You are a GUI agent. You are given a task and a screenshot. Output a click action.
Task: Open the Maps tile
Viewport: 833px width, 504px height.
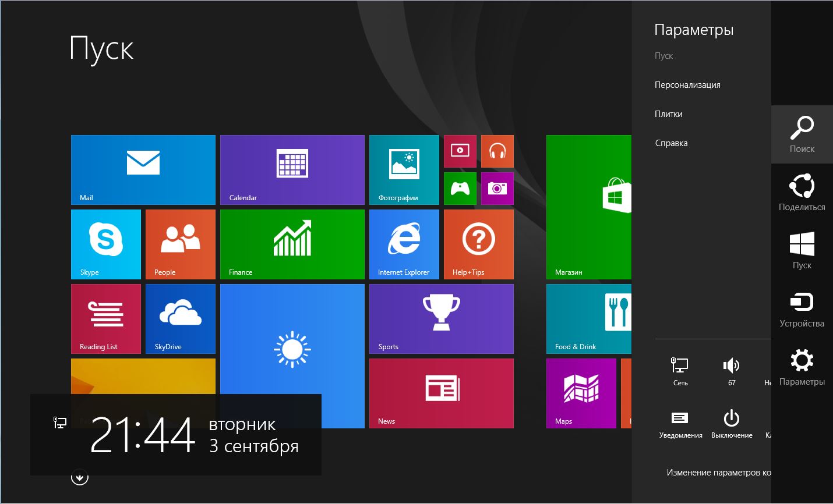[x=581, y=393]
